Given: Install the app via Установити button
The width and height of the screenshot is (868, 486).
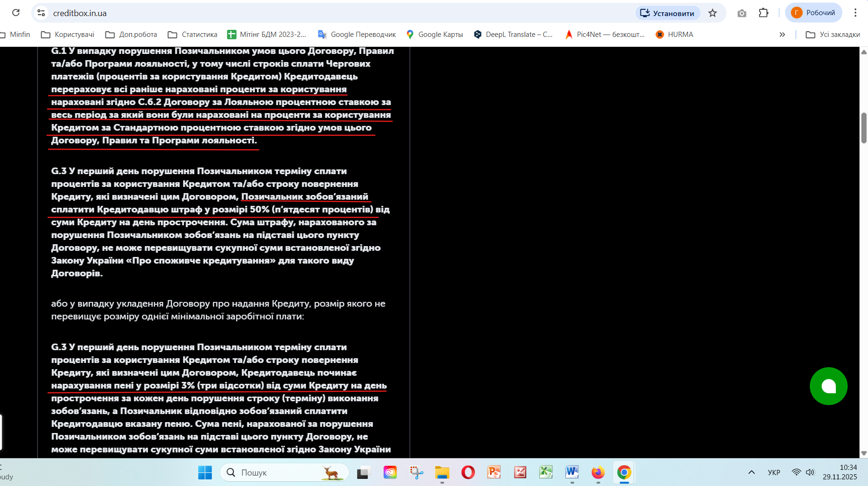Looking at the screenshot, I should [x=667, y=13].
